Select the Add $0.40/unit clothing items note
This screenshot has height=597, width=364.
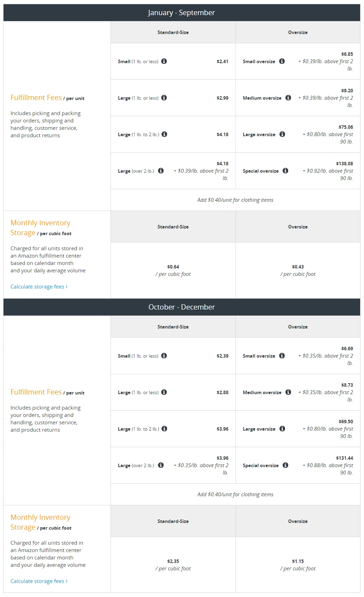coord(236,200)
